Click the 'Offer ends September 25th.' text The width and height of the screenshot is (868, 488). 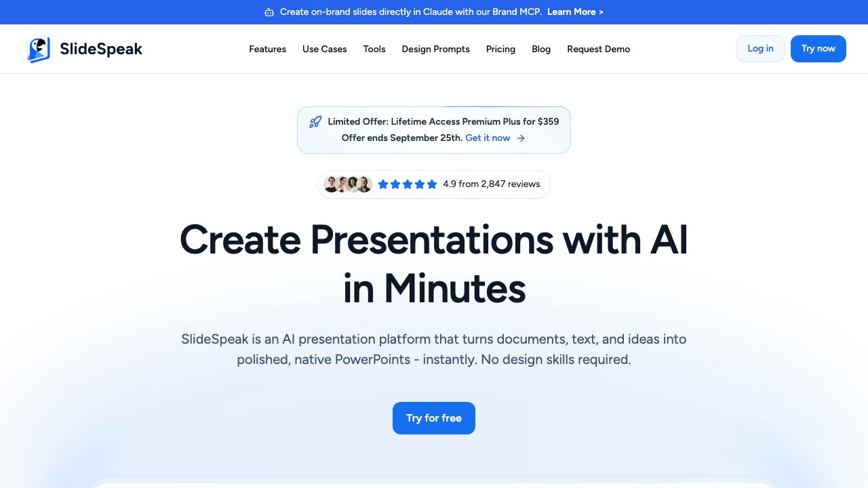point(402,138)
